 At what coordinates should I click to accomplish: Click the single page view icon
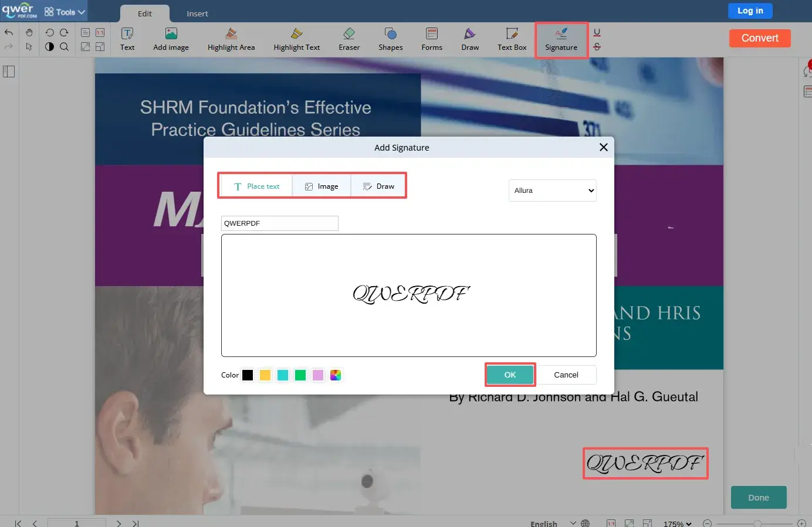coord(85,33)
